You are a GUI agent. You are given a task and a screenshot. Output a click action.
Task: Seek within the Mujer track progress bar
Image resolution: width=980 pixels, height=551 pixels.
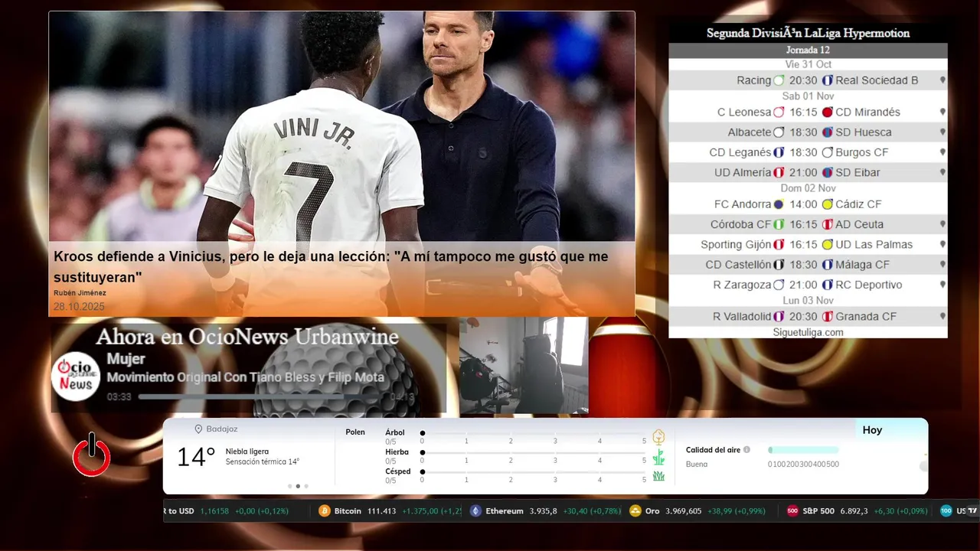pyautogui.click(x=262, y=397)
